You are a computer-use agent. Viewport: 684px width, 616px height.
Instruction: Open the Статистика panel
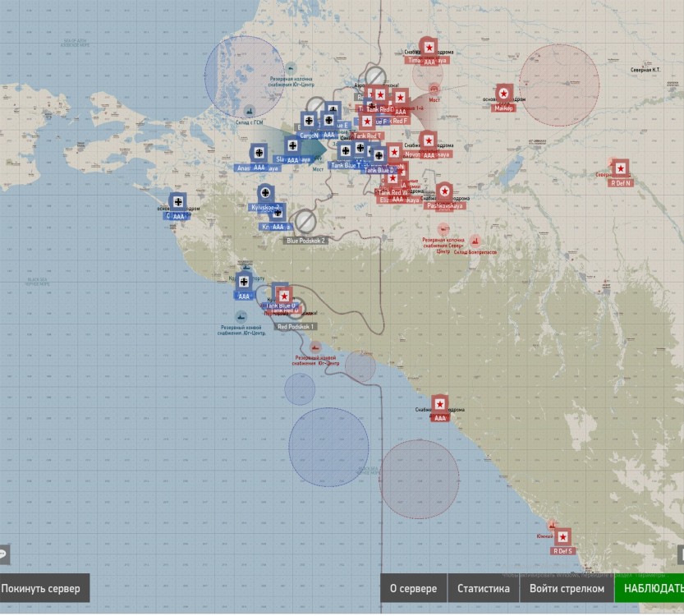[484, 588]
